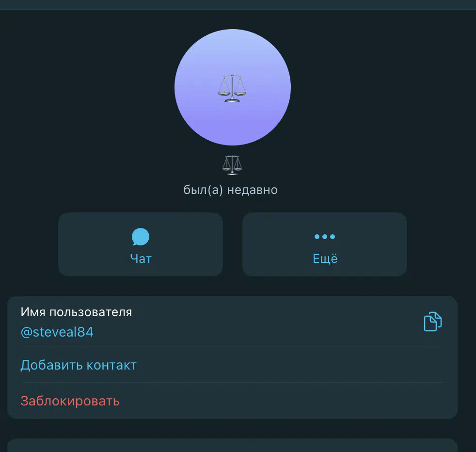Click the header bar at the top
Viewport: 476px width, 452px height.
tap(238, 4)
